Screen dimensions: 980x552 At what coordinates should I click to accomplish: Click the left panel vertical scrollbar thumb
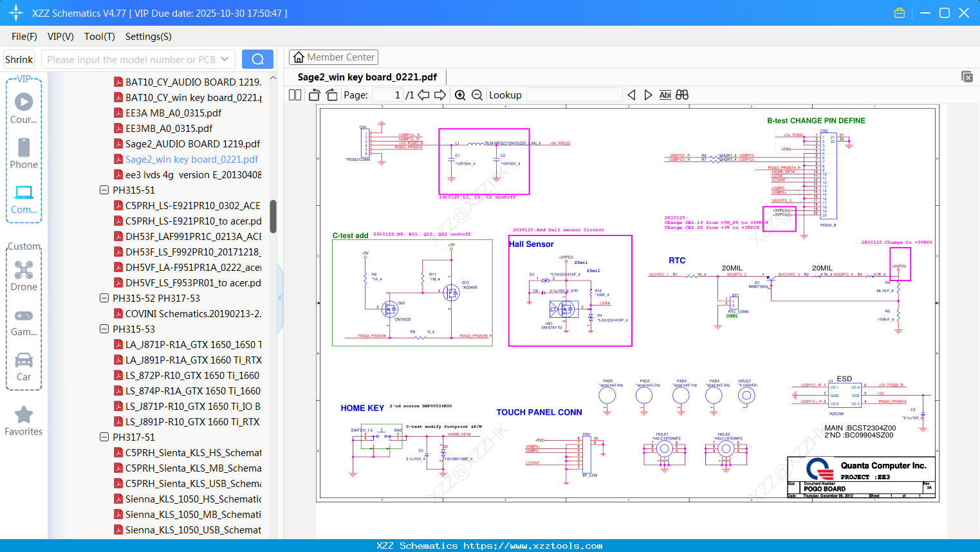273,216
